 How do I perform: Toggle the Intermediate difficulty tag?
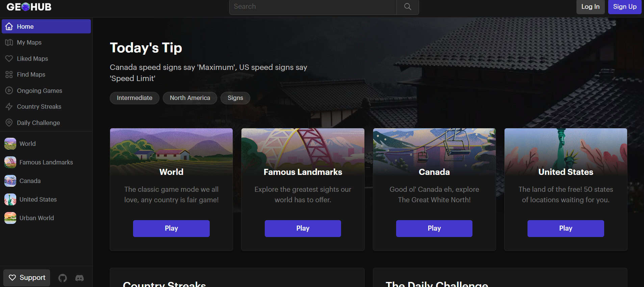pos(134,98)
